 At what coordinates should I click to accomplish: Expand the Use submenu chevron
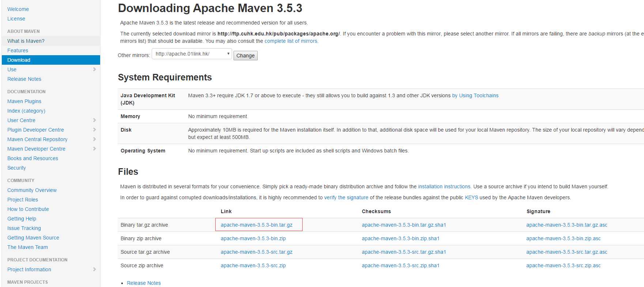(94, 69)
